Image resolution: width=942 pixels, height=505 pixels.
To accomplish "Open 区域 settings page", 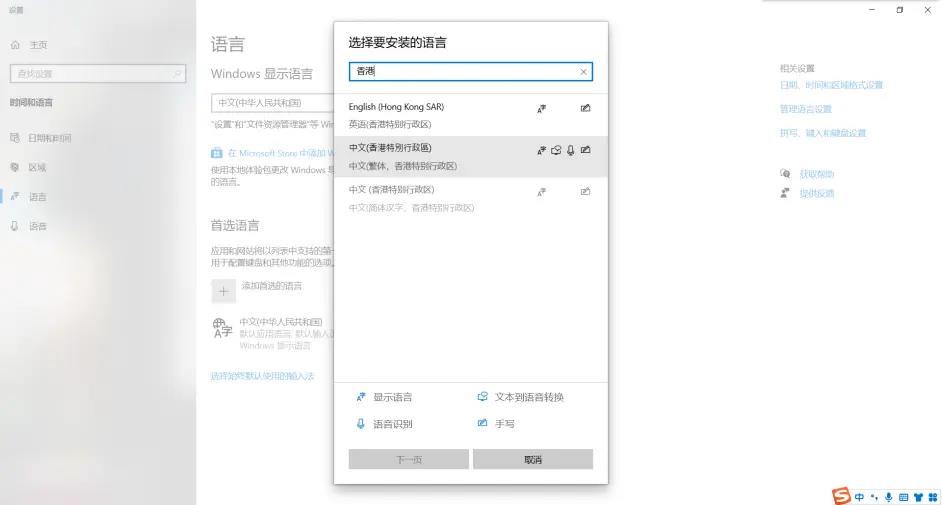I will pos(37,168).
